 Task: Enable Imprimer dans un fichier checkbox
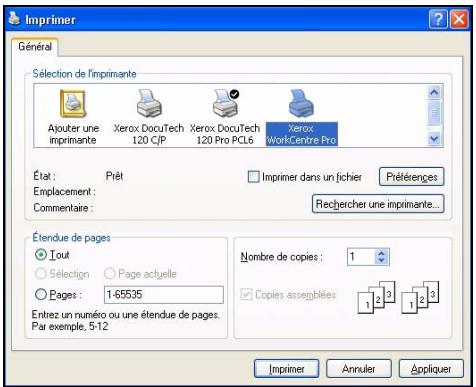[253, 177]
